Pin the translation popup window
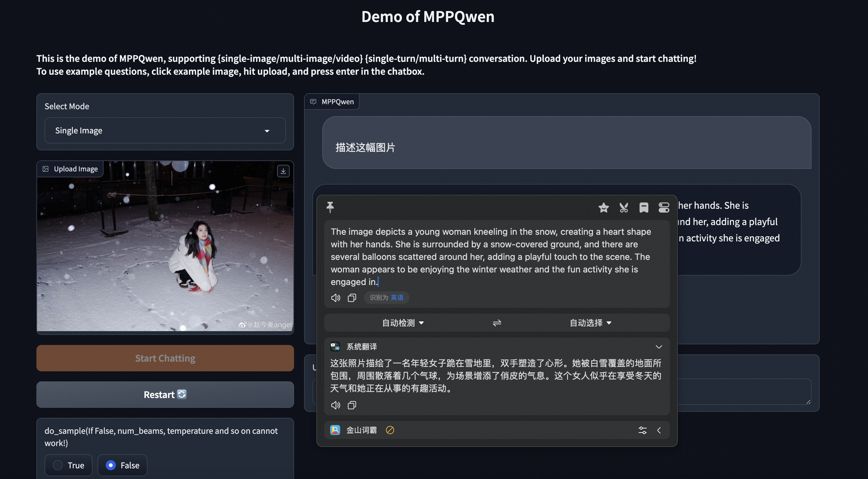The height and width of the screenshot is (479, 868). 330,207
